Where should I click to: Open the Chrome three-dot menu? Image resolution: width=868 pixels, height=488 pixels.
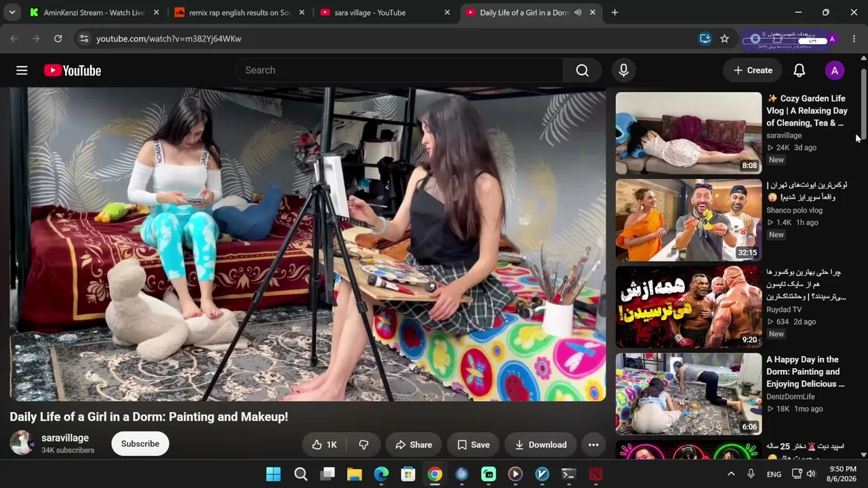(x=854, y=39)
